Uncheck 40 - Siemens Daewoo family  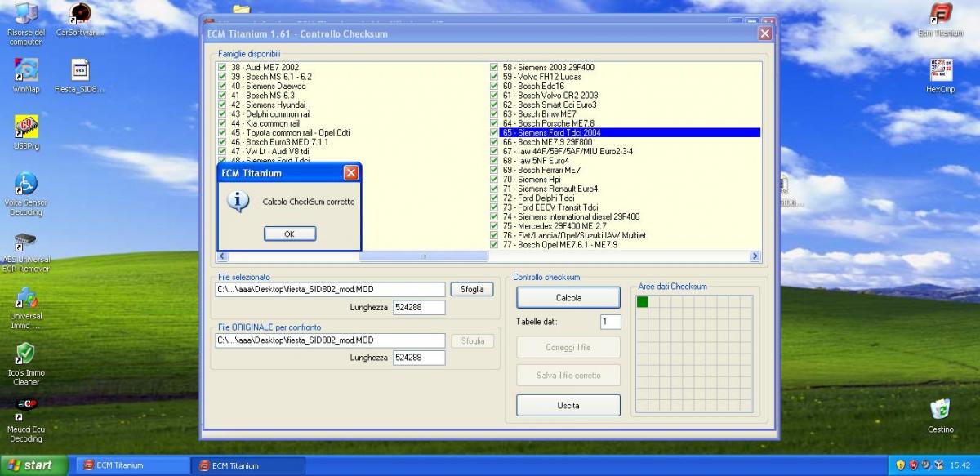pyautogui.click(x=222, y=86)
